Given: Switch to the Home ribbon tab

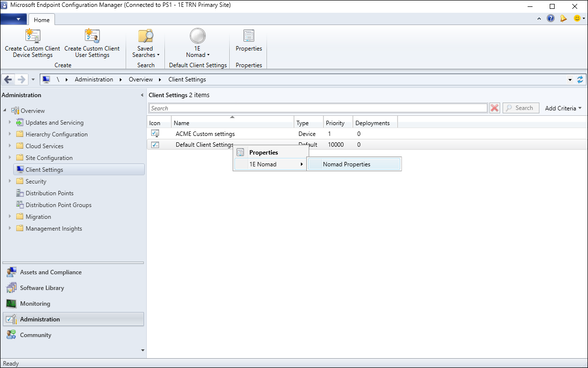Looking at the screenshot, I should tap(42, 20).
